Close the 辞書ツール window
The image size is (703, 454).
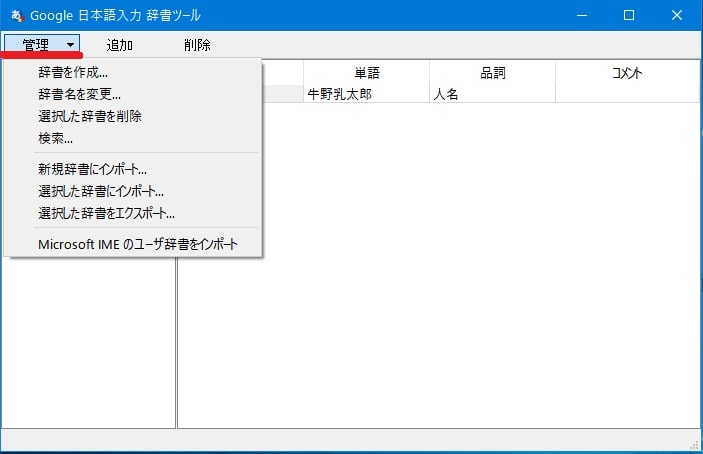tap(677, 15)
